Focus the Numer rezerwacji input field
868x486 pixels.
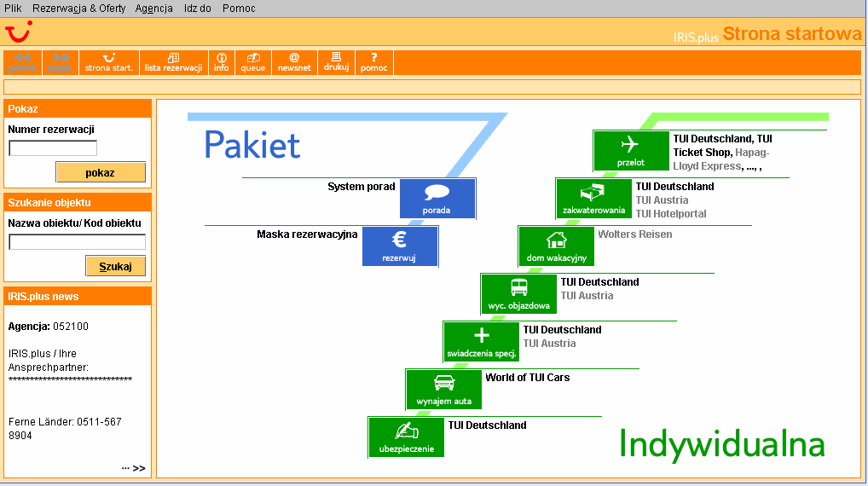pos(53,148)
